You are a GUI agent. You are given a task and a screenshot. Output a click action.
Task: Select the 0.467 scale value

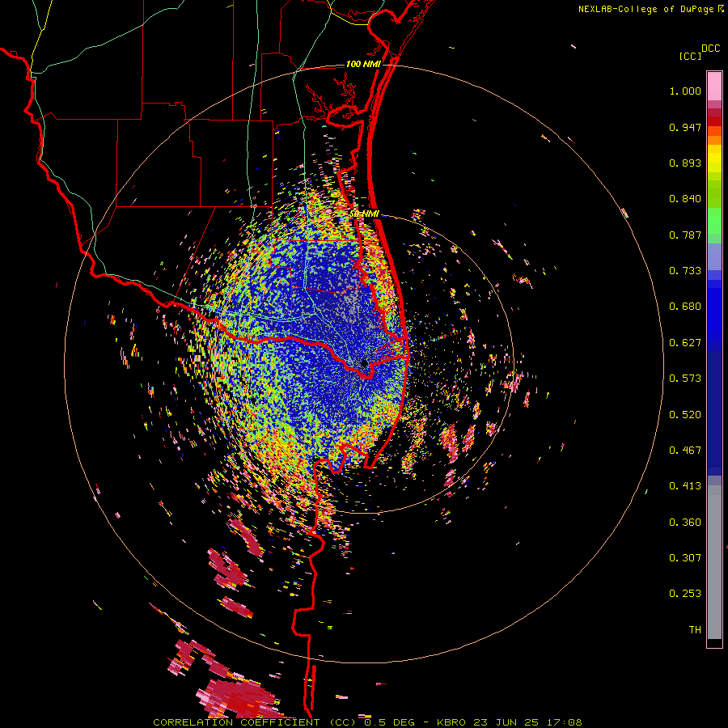(x=685, y=451)
